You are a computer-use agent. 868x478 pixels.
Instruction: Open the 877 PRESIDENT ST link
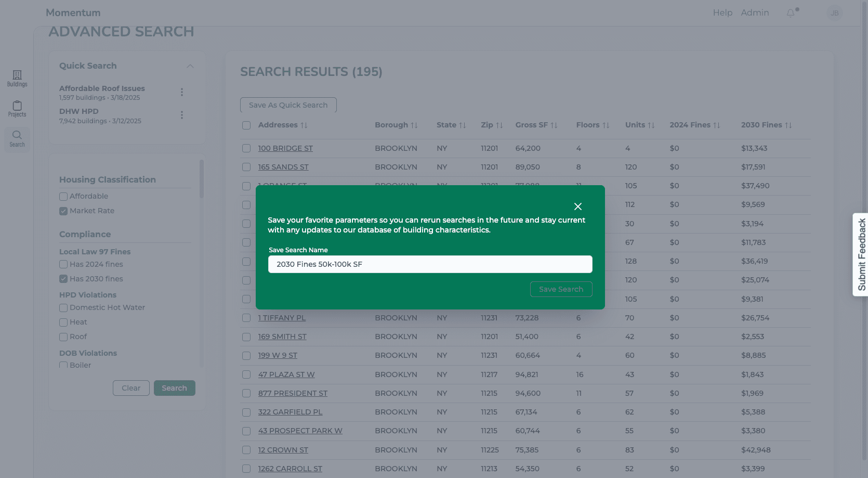[293, 393]
